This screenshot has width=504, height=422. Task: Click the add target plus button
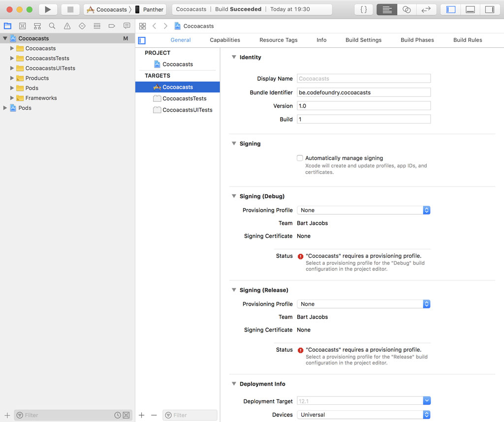tap(142, 415)
